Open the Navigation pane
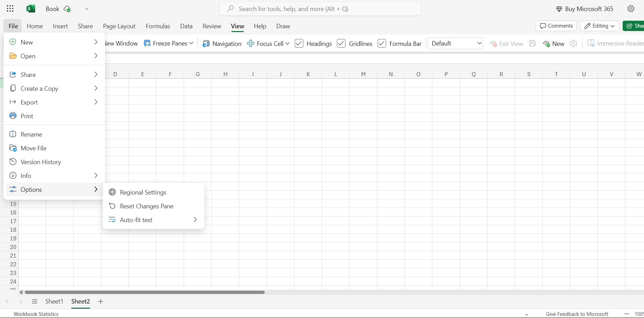The width and height of the screenshot is (644, 318). [222, 43]
